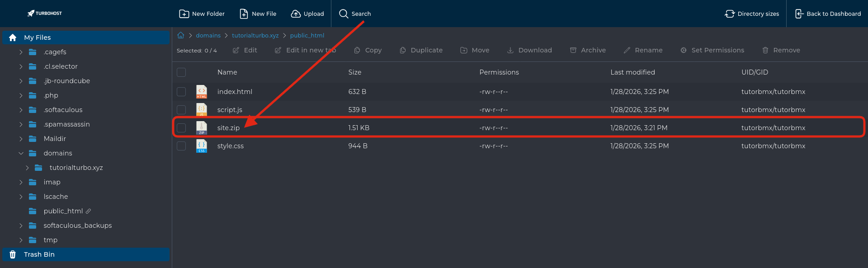Click the New Folder icon
Image resolution: width=868 pixels, height=268 pixels.
184,14
